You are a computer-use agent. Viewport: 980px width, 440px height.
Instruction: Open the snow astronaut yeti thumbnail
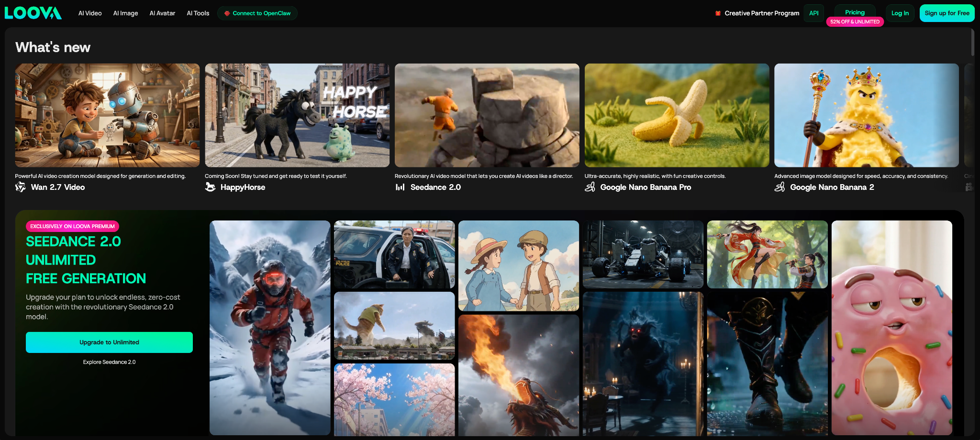[x=270, y=328]
